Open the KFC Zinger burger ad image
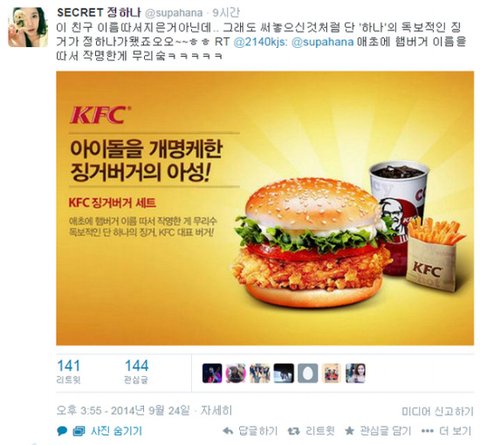Viewport: 480px width, 445px height. tap(265, 208)
